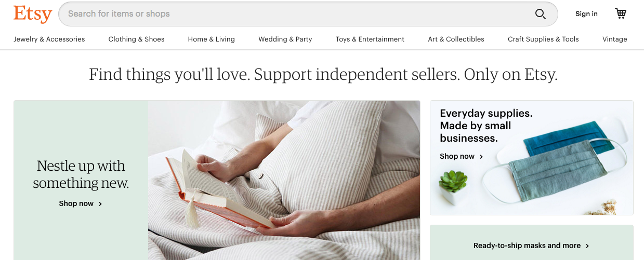Click the chevron beside Everyday supplies Shop now
The image size is (644, 260).
point(481,157)
